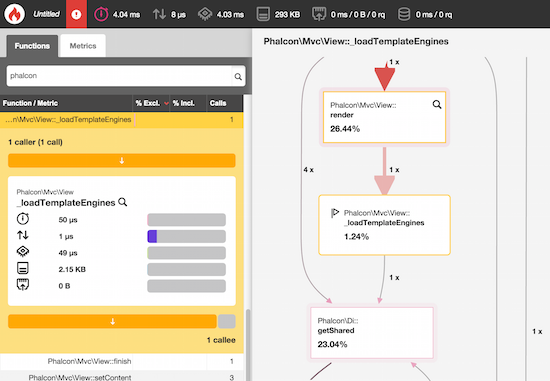This screenshot has height=381, width=550.
Task: Click the 4.04 ms wall time value
Action: [126, 14]
